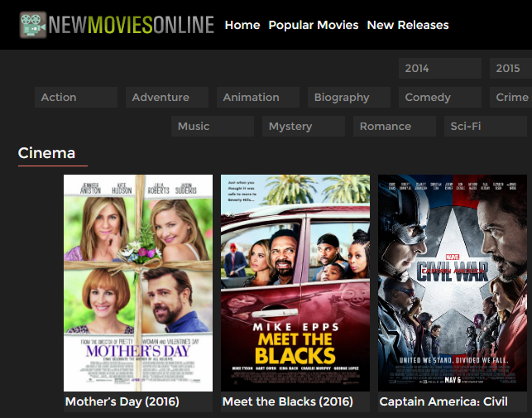This screenshot has height=418, width=532.
Task: Click the Meet the Blacks (2016) title
Action: 288,401
